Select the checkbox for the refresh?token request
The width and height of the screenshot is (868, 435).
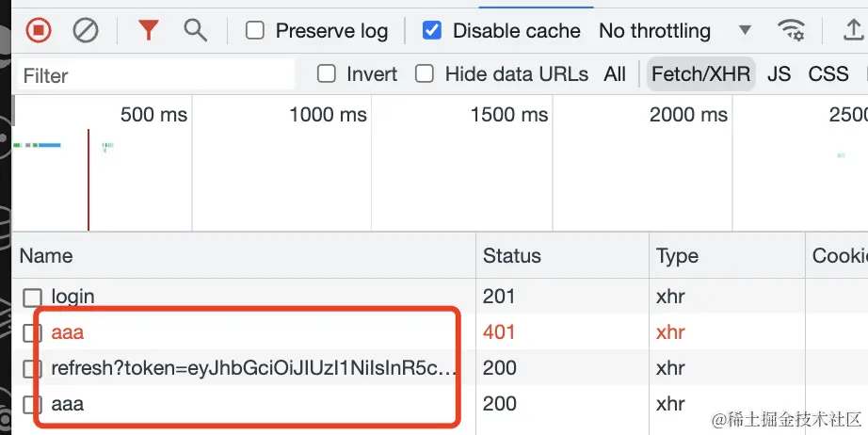tap(32, 369)
